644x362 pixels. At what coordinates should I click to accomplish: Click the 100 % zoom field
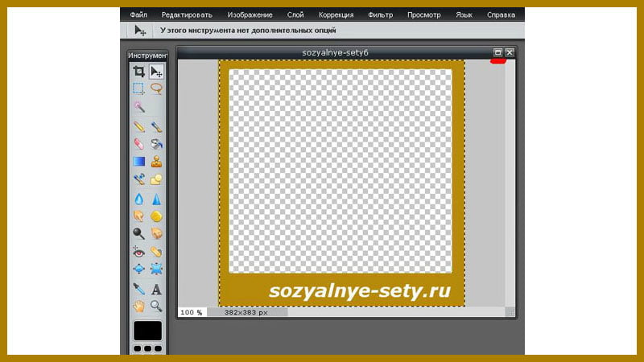(x=192, y=312)
